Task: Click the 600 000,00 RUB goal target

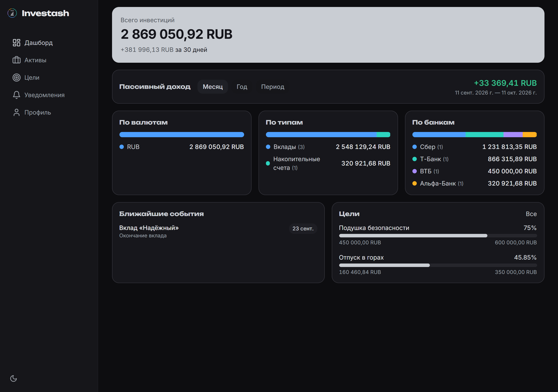Action: [x=516, y=243]
